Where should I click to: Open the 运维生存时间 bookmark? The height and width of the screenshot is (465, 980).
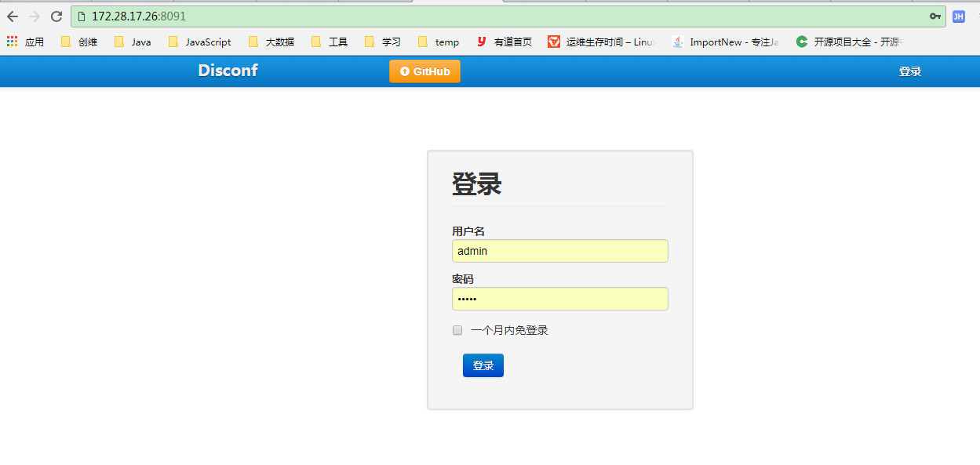click(x=601, y=42)
